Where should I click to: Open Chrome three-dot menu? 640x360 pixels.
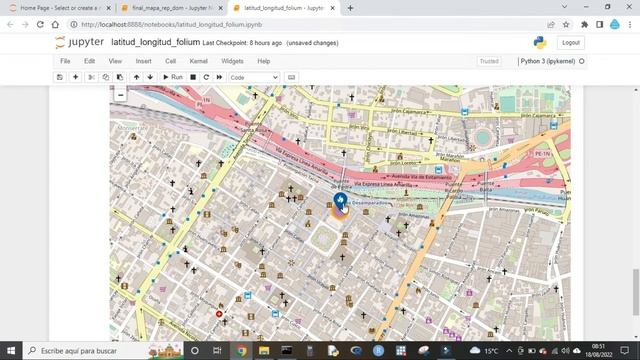(630, 24)
